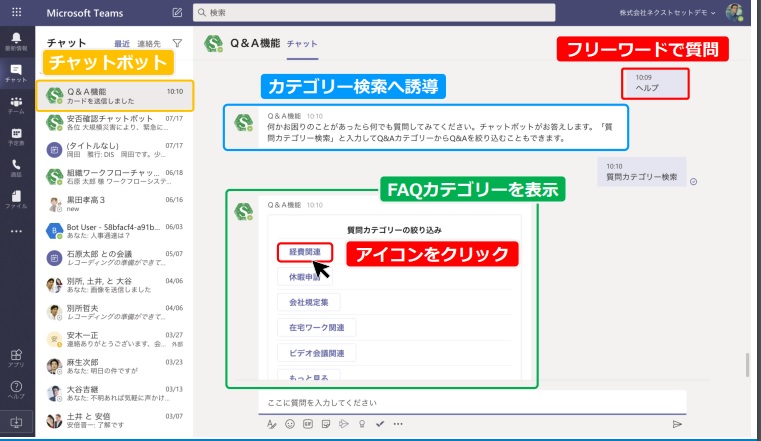Click the sent message ヘルプ
Image resolution: width=761 pixels, height=441 pixels.
tap(655, 83)
